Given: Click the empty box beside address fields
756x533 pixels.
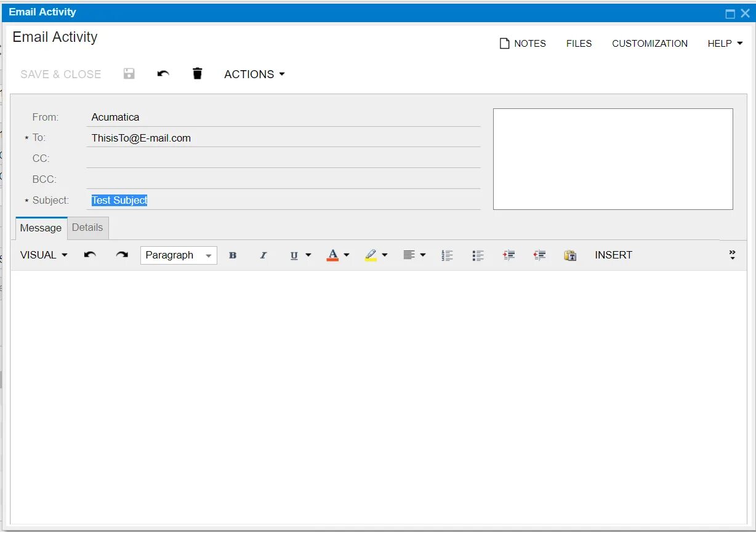Looking at the screenshot, I should click(x=613, y=159).
